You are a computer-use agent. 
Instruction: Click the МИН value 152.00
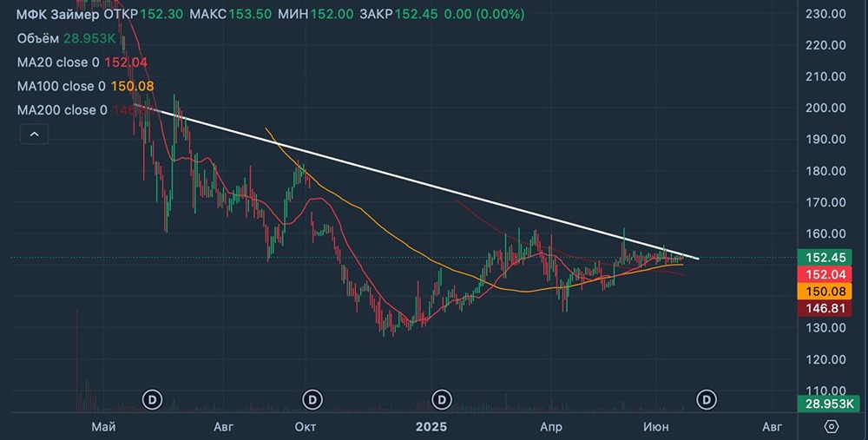click(x=332, y=15)
